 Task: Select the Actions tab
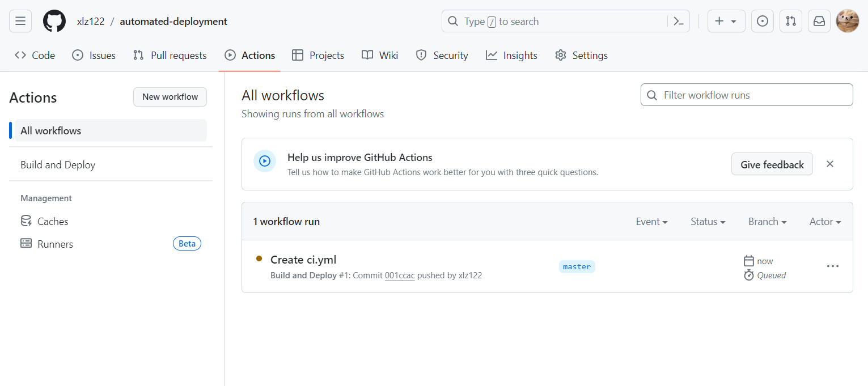(x=250, y=56)
